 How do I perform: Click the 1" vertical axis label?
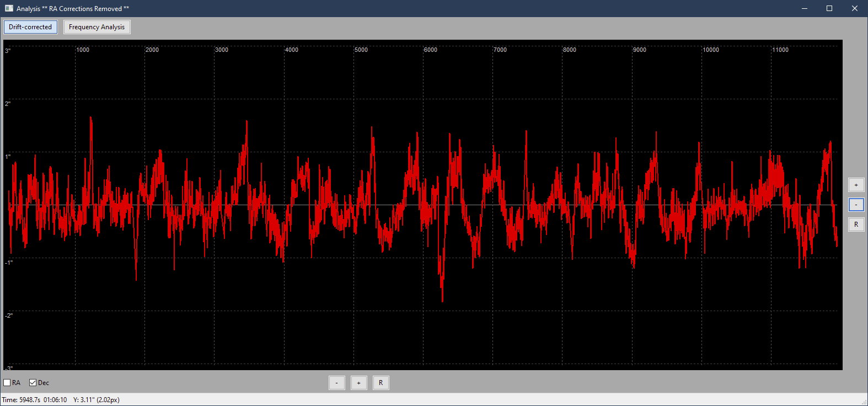8,157
